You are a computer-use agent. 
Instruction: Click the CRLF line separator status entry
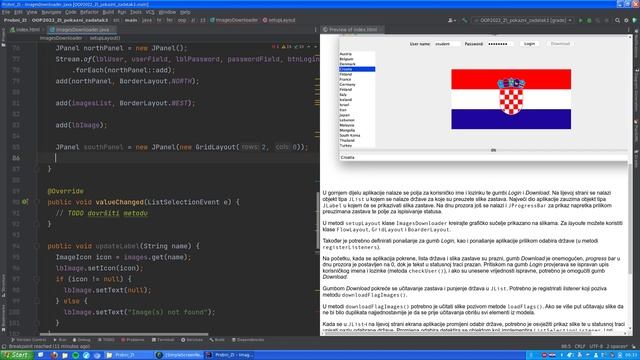click(580, 347)
